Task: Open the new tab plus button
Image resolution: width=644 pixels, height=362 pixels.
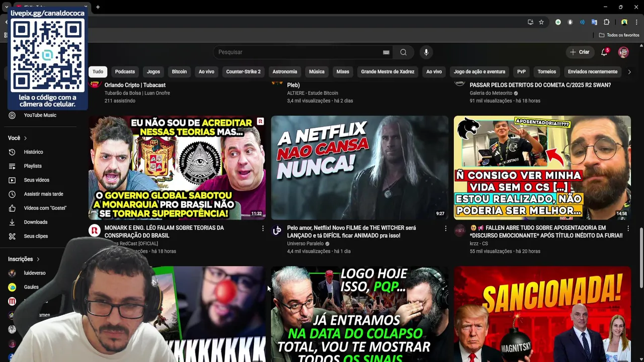Action: tap(98, 7)
